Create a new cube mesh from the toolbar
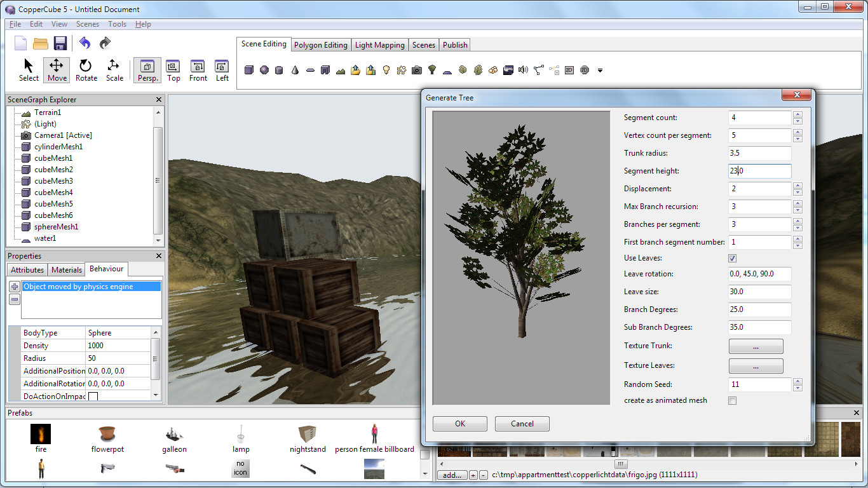The image size is (868, 488). (x=249, y=70)
